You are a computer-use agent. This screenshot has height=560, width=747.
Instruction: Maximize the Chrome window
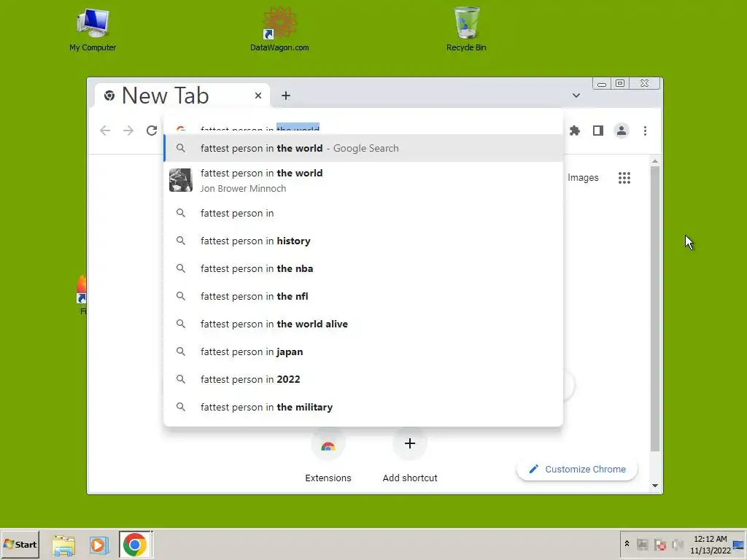620,83
